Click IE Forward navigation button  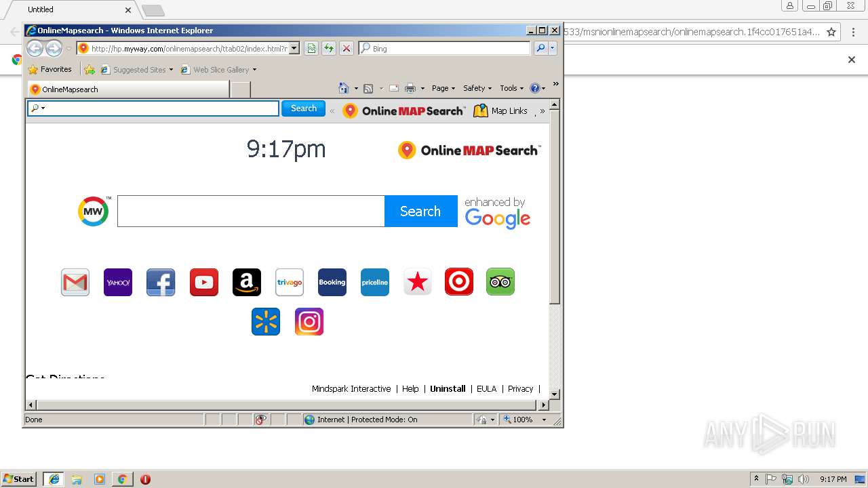[54, 48]
